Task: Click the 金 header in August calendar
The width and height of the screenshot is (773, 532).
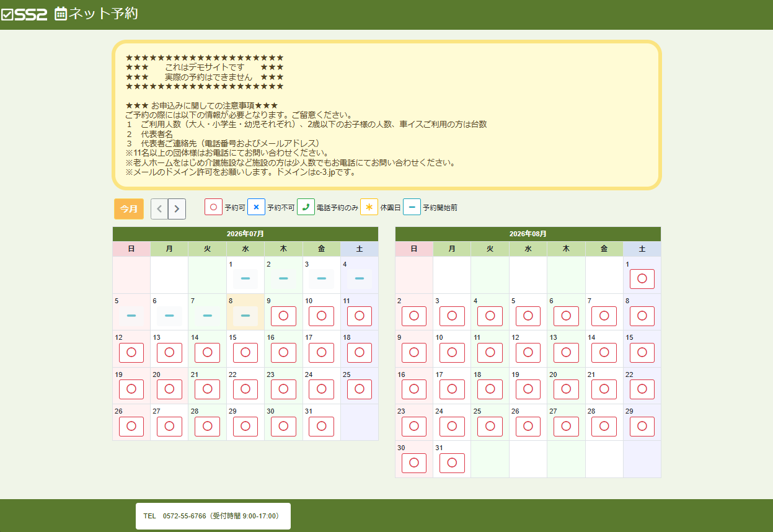Action: (x=604, y=249)
